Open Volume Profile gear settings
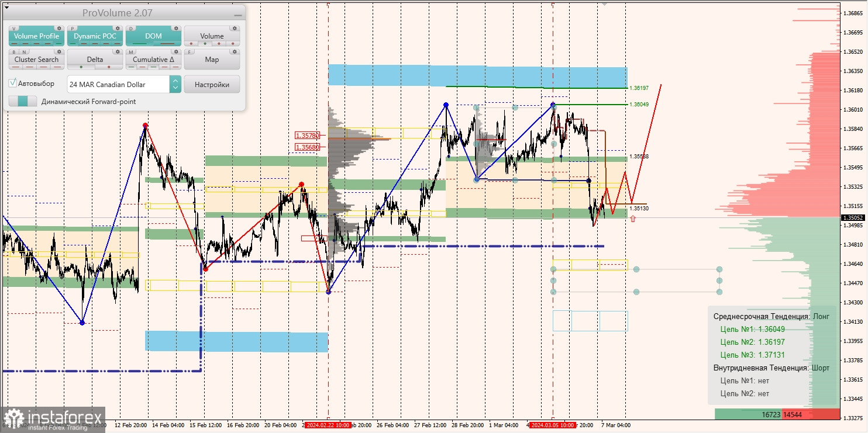868x433 pixels. [58, 28]
